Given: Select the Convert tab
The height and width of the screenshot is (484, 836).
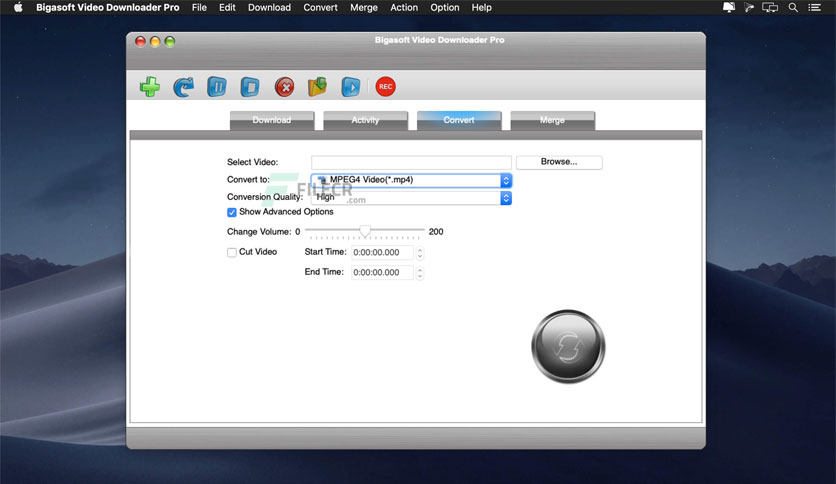Looking at the screenshot, I should [459, 120].
